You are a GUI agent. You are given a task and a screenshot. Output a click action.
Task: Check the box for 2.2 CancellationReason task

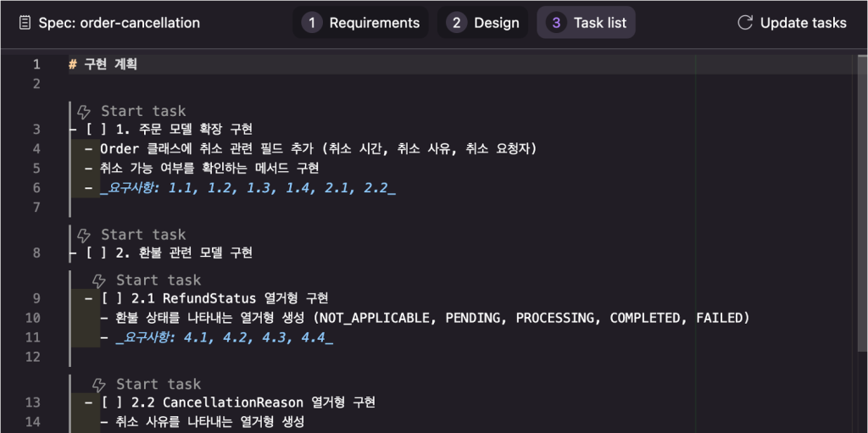click(x=111, y=402)
